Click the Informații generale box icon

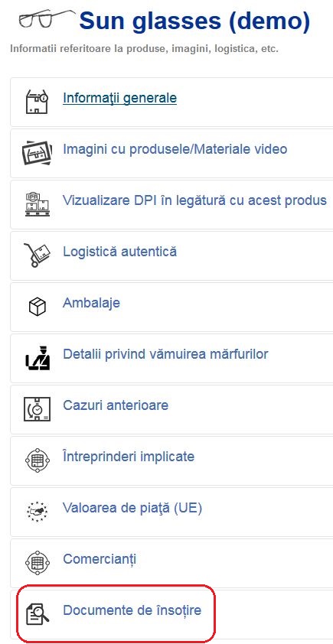[37, 102]
